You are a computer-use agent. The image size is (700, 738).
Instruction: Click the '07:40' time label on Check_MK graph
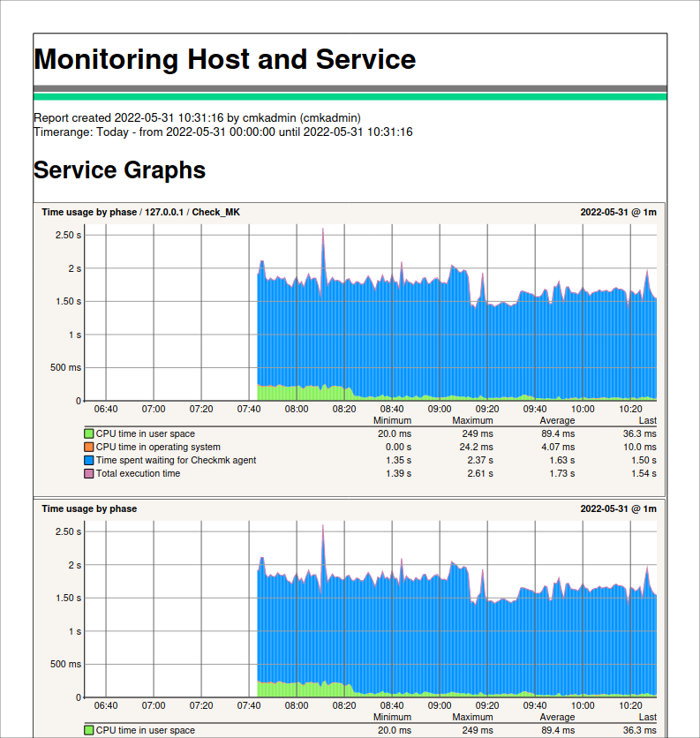tap(249, 409)
